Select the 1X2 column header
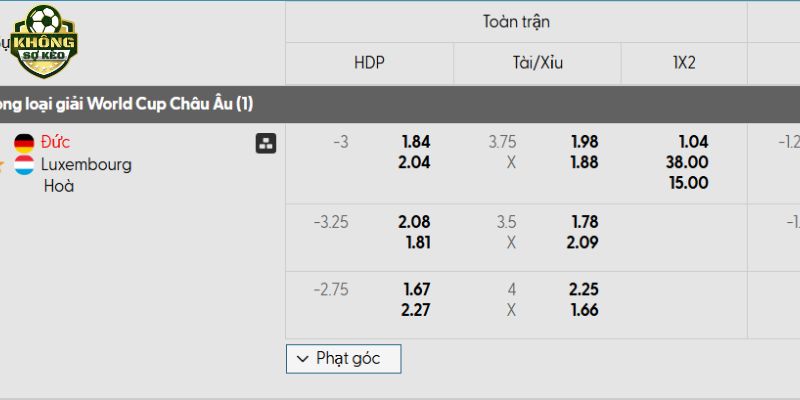Viewport: 800px width, 400px height. 684,62
